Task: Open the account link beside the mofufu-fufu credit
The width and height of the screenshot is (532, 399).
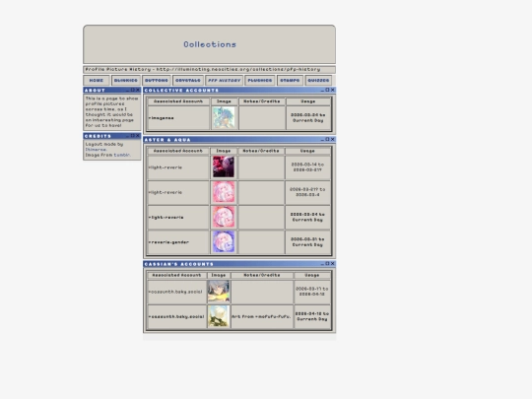Action: pos(176,316)
